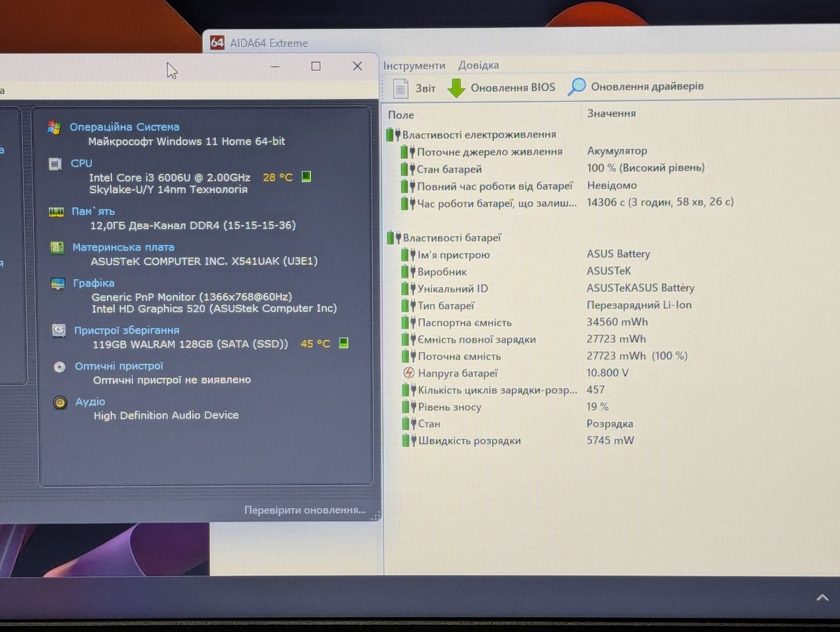The image size is (840, 632).
Task: Open the Аудіо section link
Action: point(90,402)
